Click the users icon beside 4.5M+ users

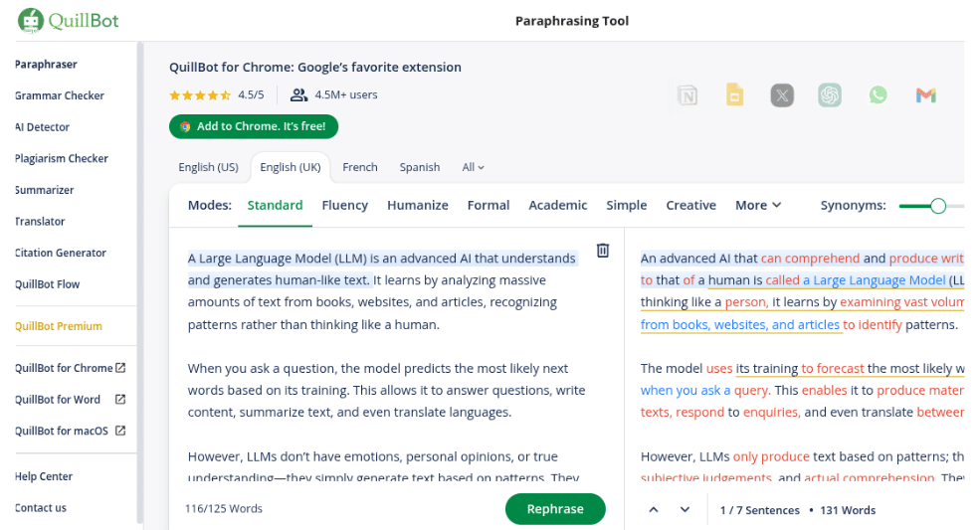298,95
